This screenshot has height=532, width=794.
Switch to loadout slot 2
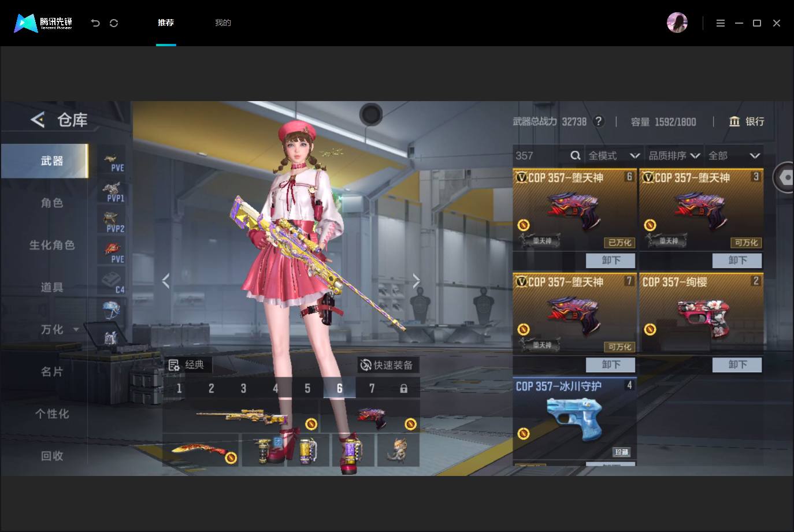click(212, 389)
